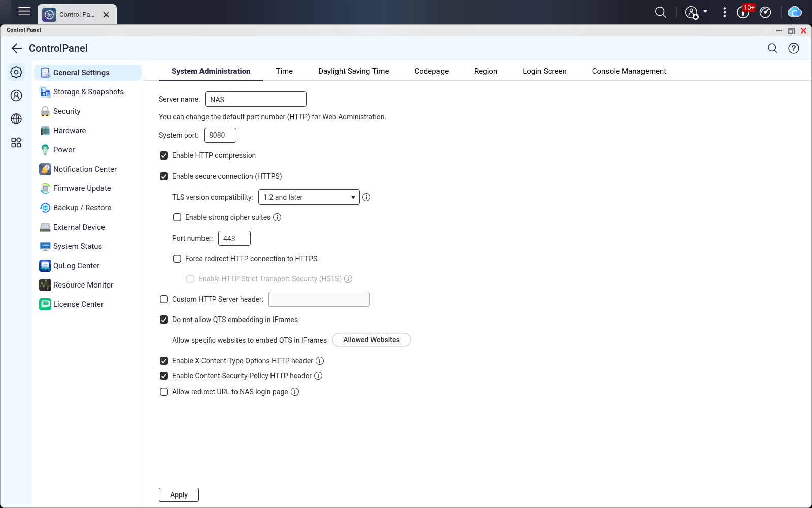Open the Login Screen tab
Viewport: 812px width, 508px height.
[545, 71]
